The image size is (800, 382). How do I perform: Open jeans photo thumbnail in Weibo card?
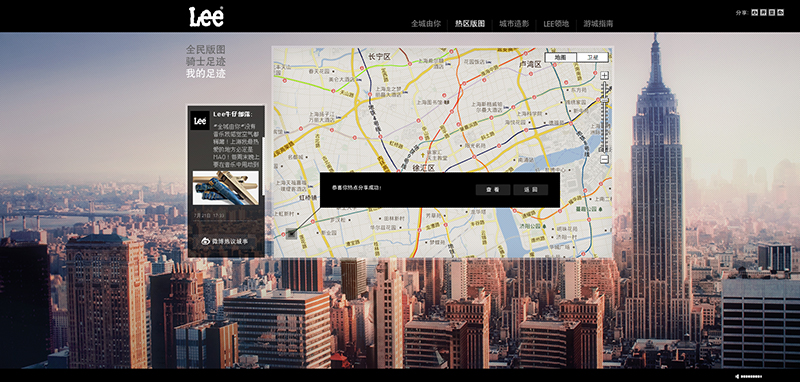(x=226, y=188)
